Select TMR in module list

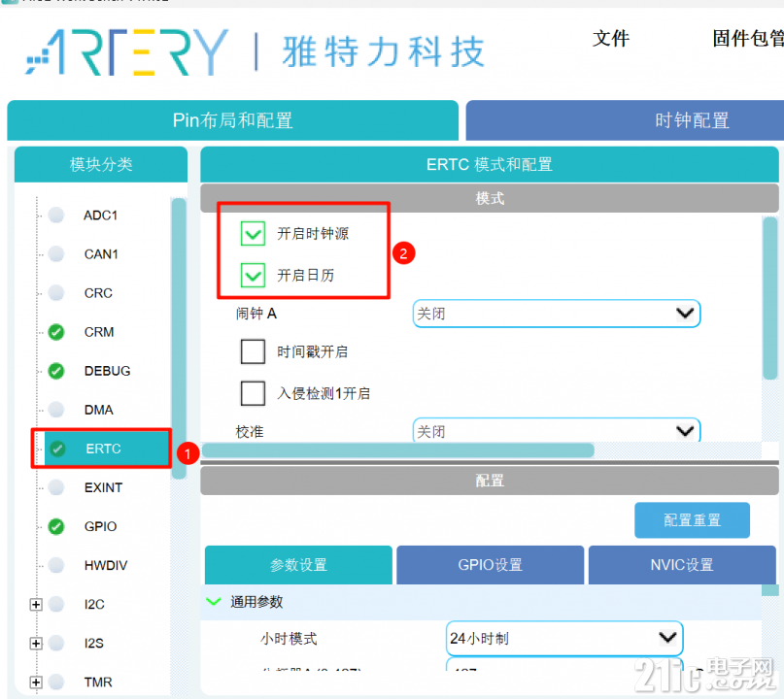coord(98,682)
